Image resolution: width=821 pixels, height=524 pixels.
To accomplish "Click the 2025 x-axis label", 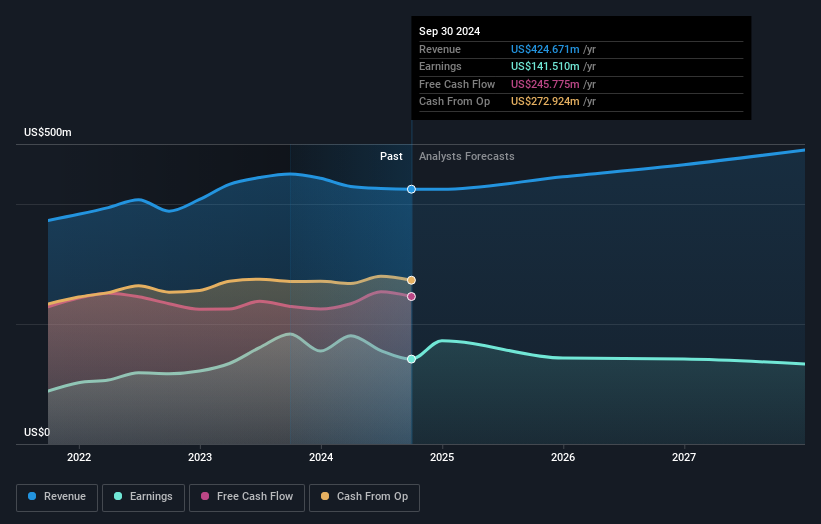I will coord(442,458).
